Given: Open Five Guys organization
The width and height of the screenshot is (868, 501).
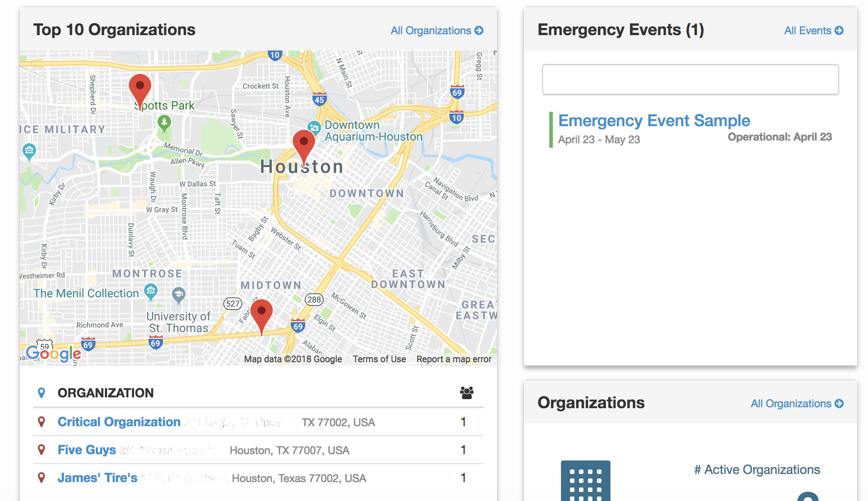Looking at the screenshot, I should pos(87,450).
